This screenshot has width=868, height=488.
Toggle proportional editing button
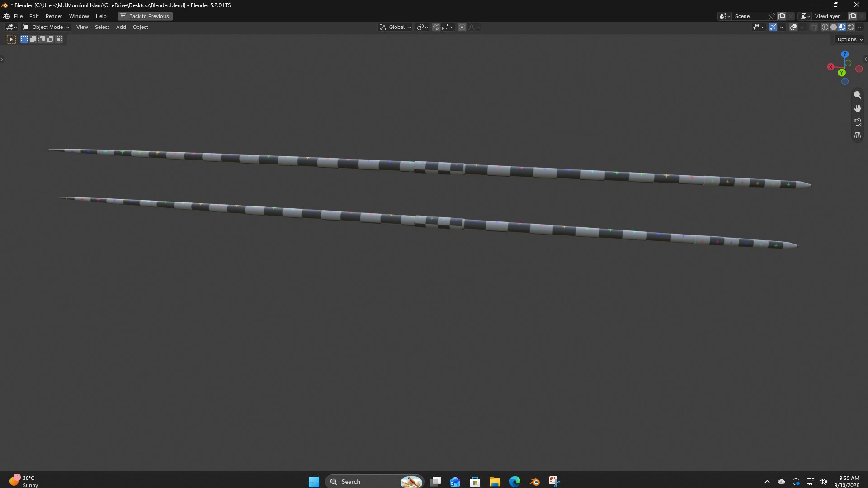(462, 27)
